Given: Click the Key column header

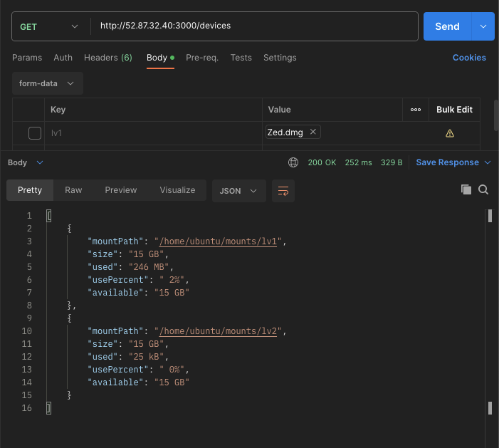Looking at the screenshot, I should coord(58,110).
